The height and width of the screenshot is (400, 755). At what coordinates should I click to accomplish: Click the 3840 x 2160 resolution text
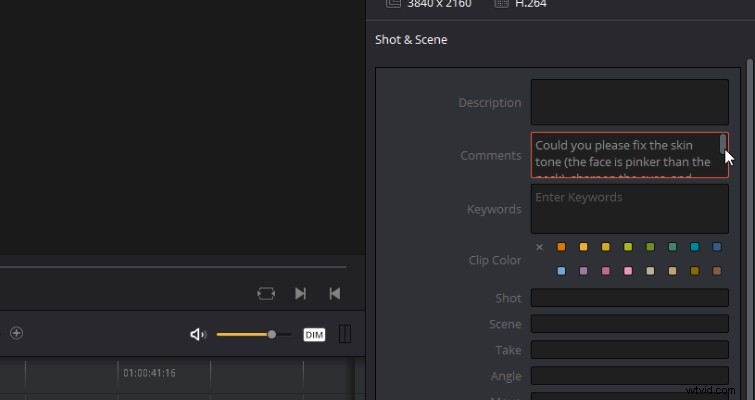pyautogui.click(x=439, y=4)
